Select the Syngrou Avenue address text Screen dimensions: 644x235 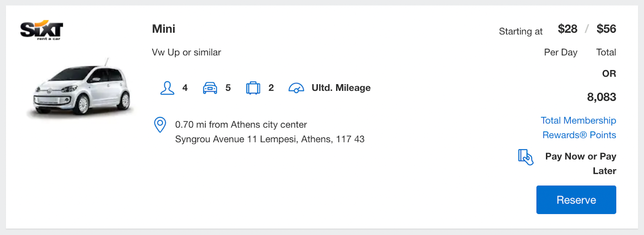coord(270,139)
